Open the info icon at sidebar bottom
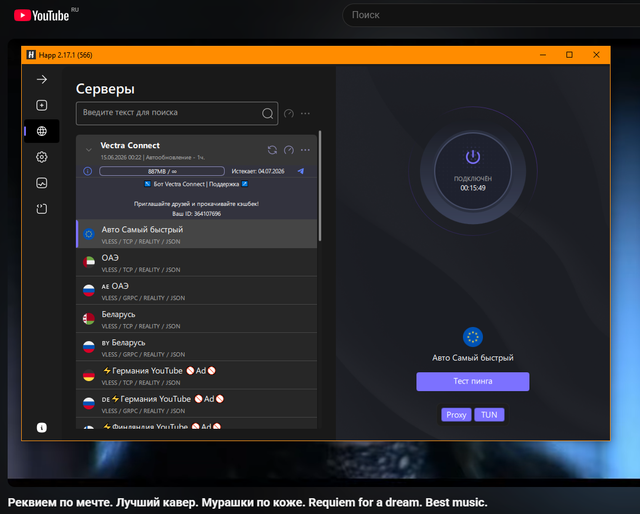This screenshot has width=640, height=514. coord(42,427)
